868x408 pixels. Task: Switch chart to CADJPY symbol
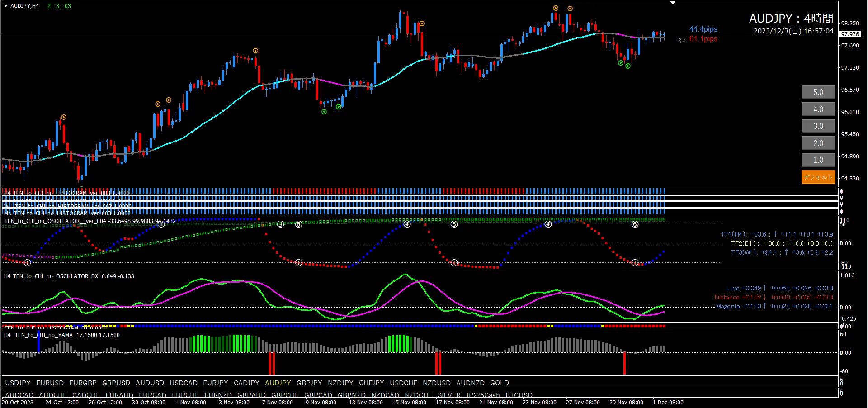[246, 383]
